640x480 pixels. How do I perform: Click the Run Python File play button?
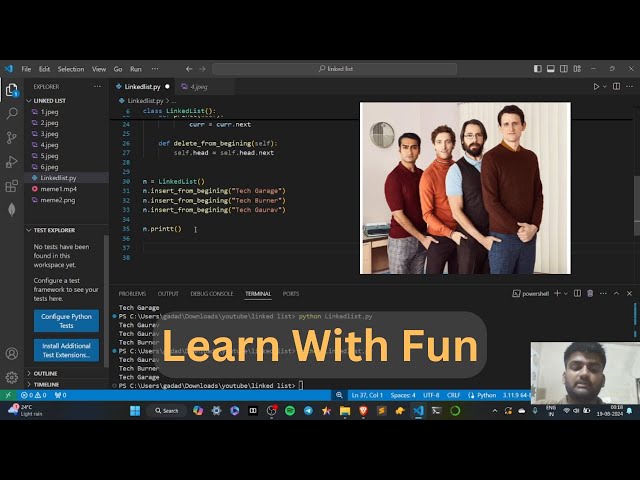coord(596,87)
